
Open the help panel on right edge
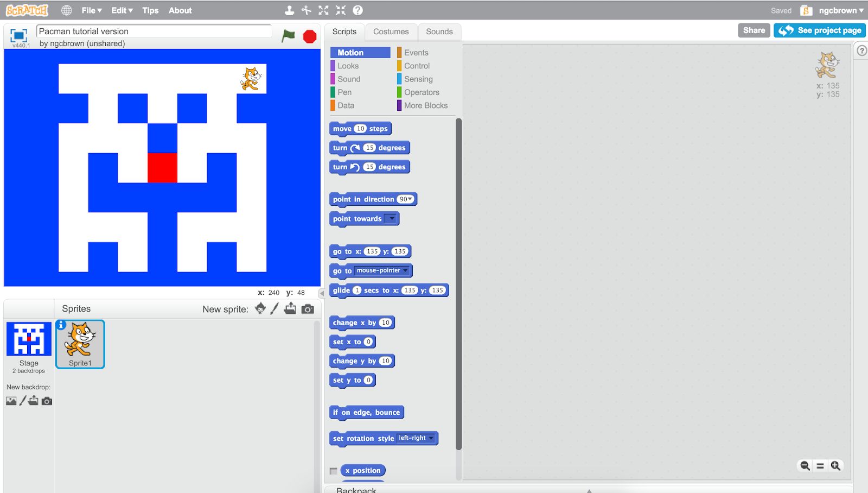point(861,51)
